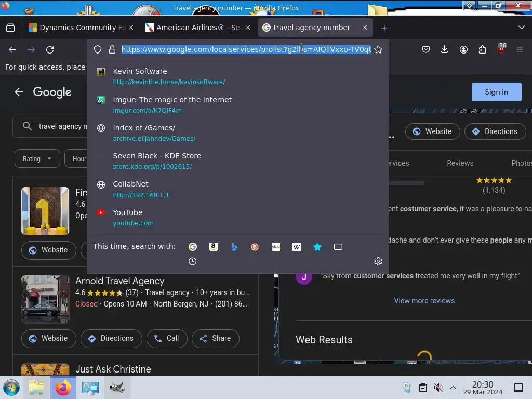532x399 pixels.
Task: Click the taskbar clock 20:30
Action: pos(483,388)
